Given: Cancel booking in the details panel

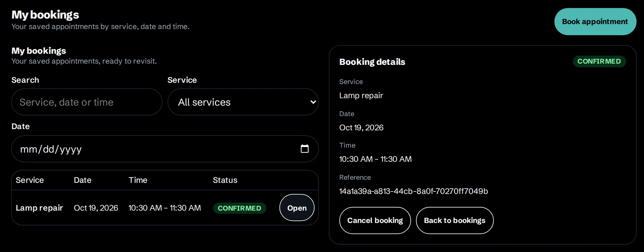Looking at the screenshot, I should 375,220.
